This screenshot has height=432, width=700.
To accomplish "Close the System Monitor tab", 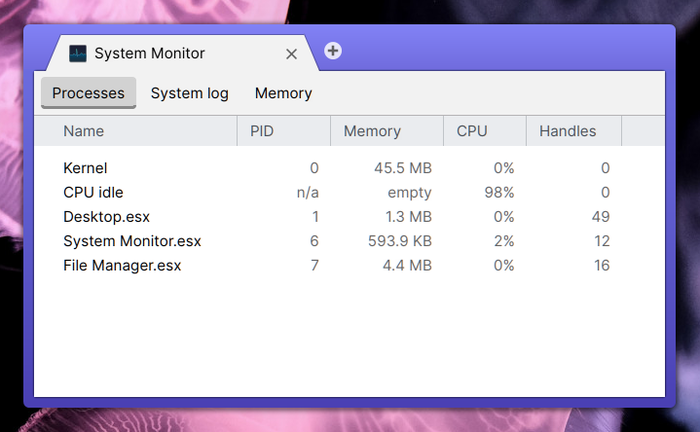I will click(291, 54).
